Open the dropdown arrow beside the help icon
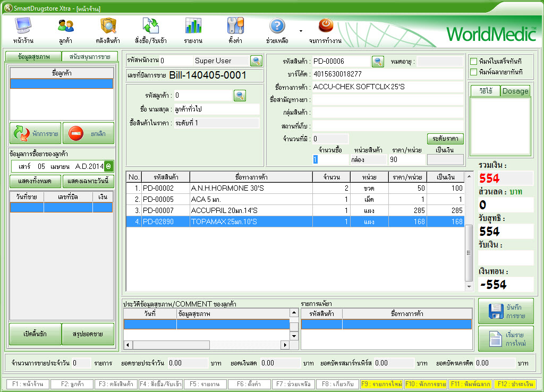 301,31
